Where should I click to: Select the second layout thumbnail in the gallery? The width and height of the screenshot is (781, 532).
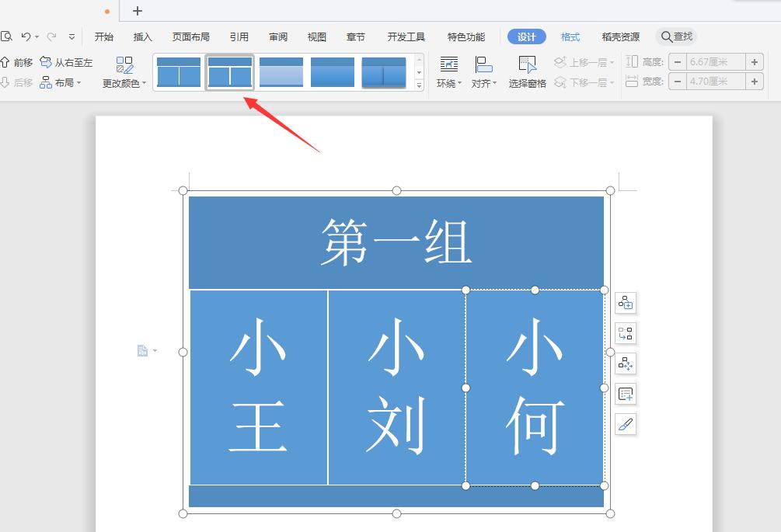coord(228,70)
